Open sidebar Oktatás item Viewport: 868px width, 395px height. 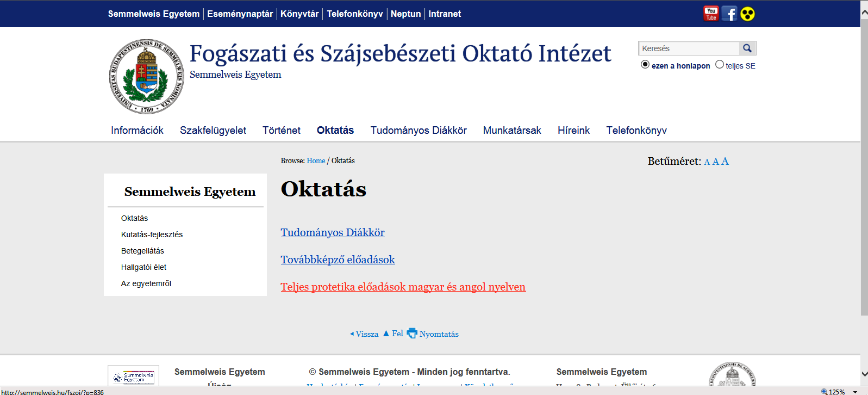pyautogui.click(x=134, y=218)
